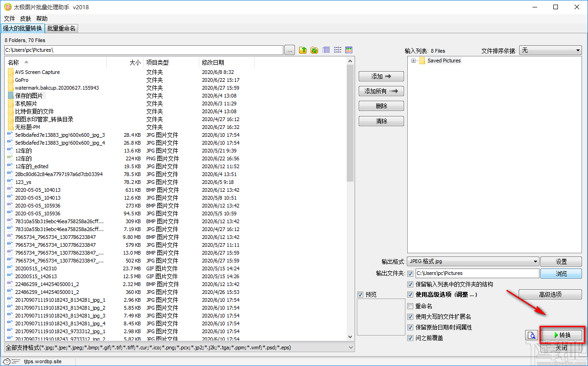Sort by 名称 column header
The height and width of the screenshot is (366, 588).
pyautogui.click(x=55, y=62)
